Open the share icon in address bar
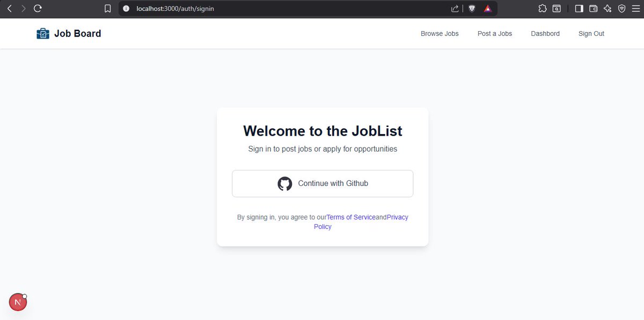The image size is (644, 320). (x=455, y=9)
